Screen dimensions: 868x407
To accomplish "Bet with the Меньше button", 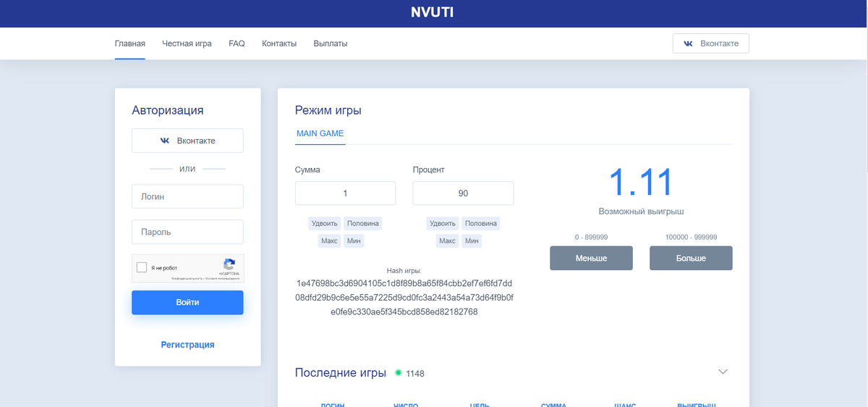I will [x=591, y=258].
